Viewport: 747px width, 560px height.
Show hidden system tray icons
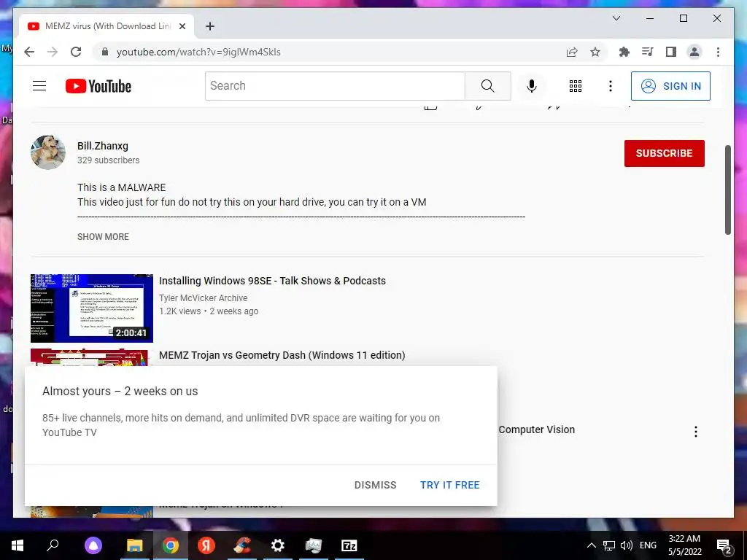click(x=591, y=545)
